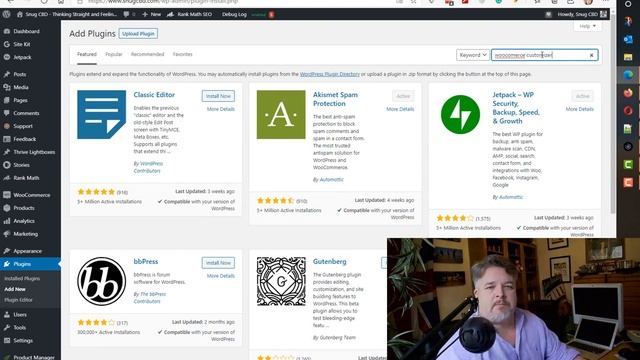Install Classic Editor plugin now
This screenshot has height=360, width=640.
218,96
